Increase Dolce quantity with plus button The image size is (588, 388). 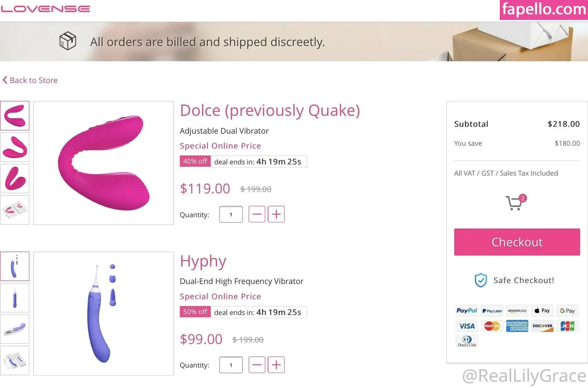[276, 214]
